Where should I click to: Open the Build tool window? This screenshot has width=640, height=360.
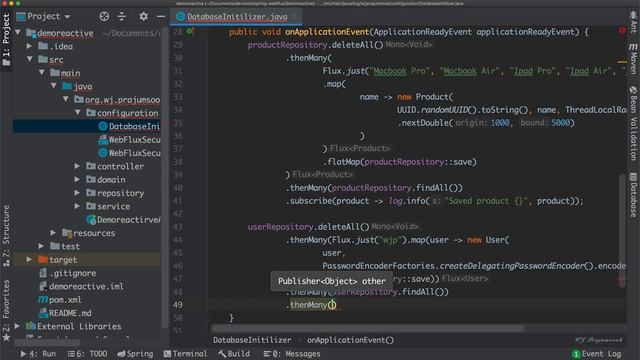(234, 354)
